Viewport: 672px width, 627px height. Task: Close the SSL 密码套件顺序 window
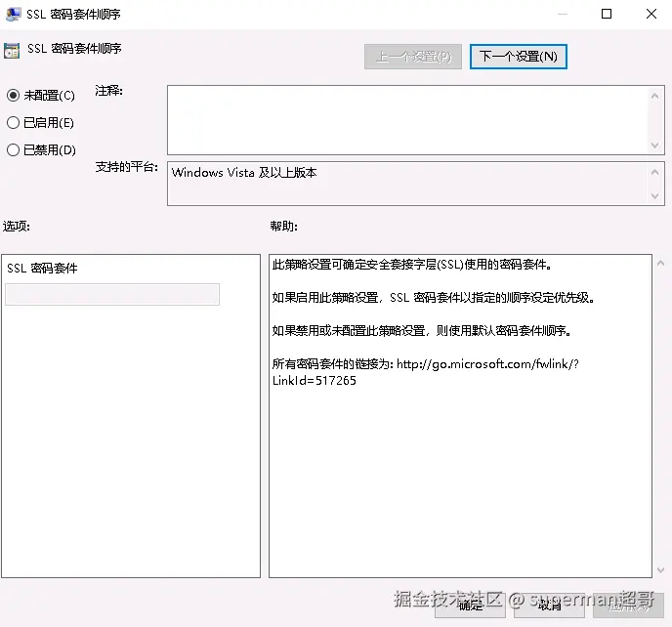tap(651, 14)
